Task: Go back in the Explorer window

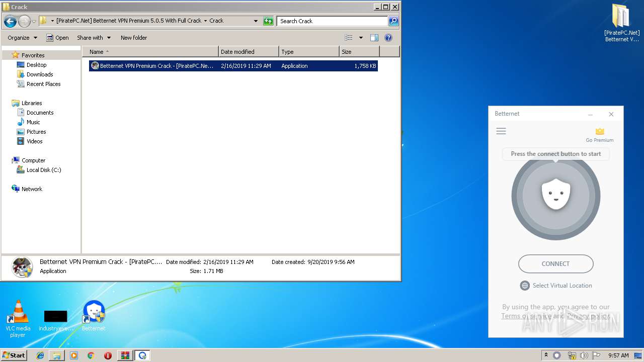Action: click(10, 21)
